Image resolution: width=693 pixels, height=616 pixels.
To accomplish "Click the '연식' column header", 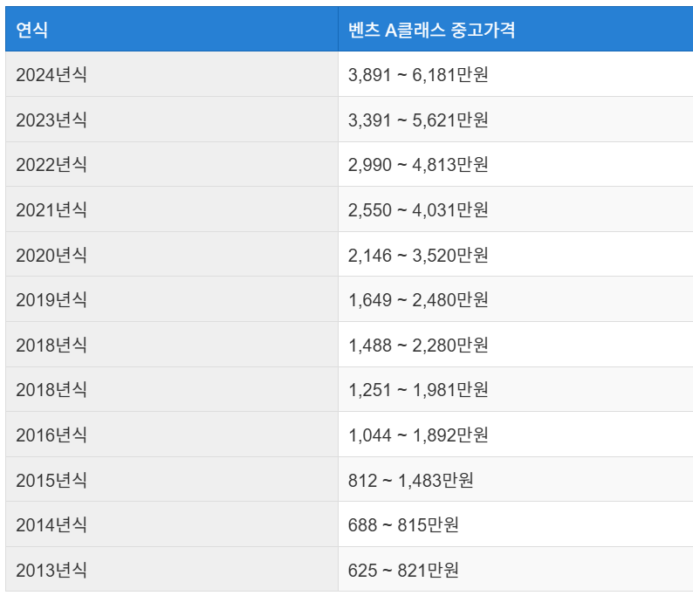I will click(171, 29).
